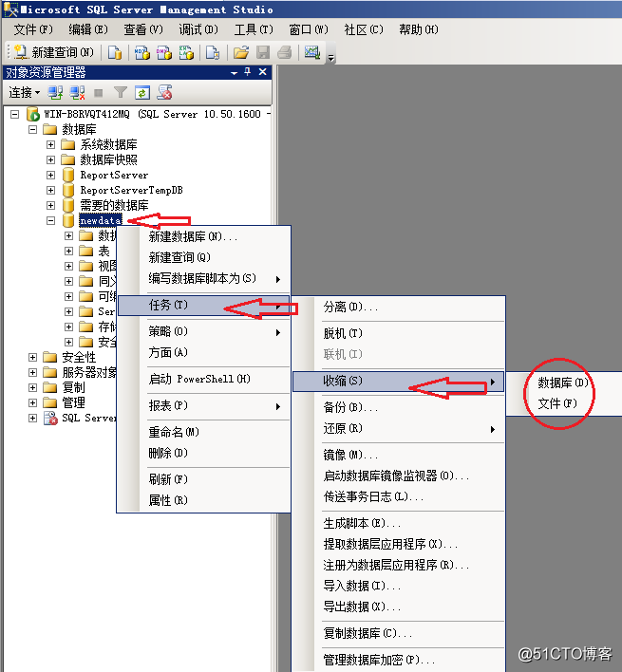
Task: Open the 查看(V) menu
Action: point(143,29)
